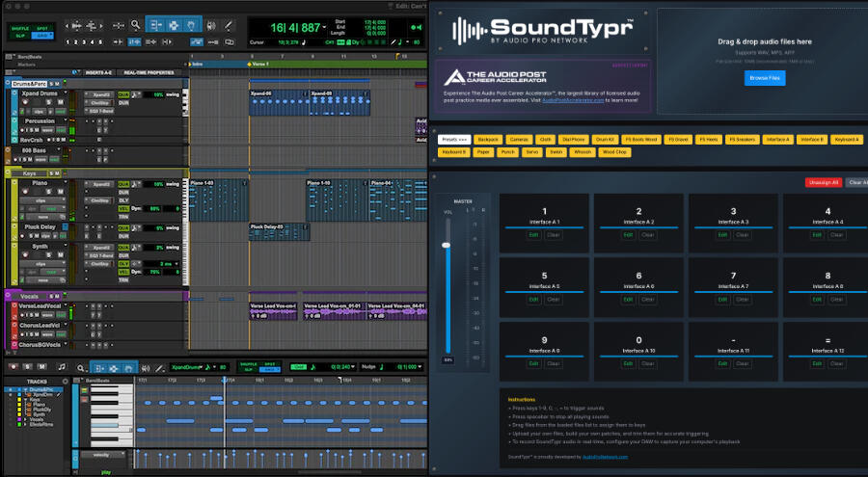This screenshot has width=868, height=477.
Task: Select the Pencil tool in main toolbar
Action: (228, 25)
